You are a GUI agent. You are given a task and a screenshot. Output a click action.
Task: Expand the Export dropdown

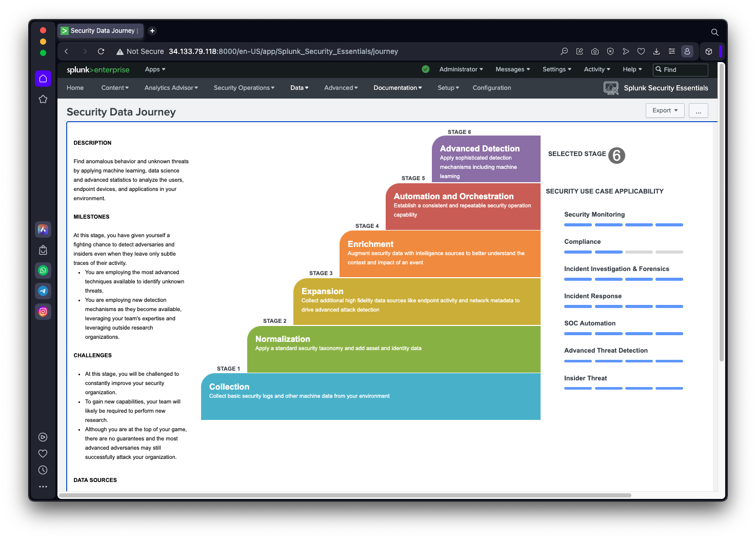tap(665, 110)
